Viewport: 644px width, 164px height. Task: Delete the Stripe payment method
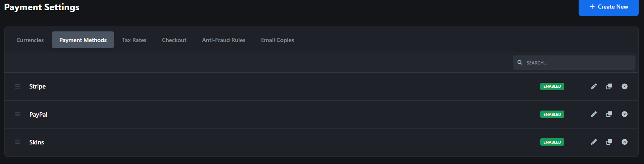point(624,86)
